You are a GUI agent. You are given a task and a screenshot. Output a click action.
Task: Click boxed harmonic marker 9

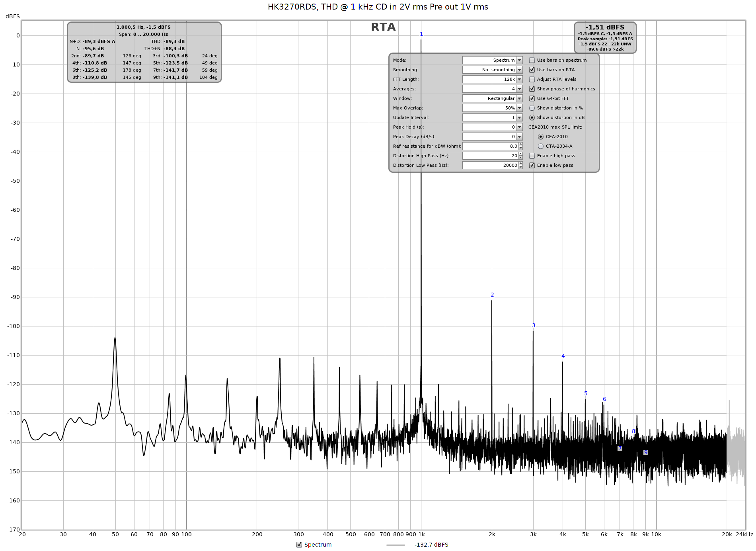click(646, 453)
